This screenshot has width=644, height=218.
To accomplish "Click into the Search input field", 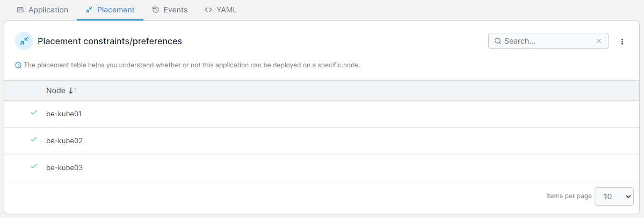I will coord(548,41).
